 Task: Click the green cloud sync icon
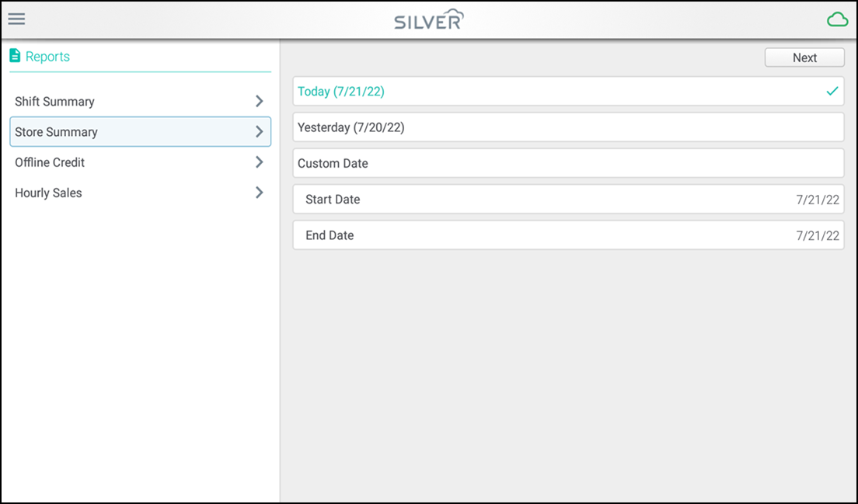pos(837,20)
